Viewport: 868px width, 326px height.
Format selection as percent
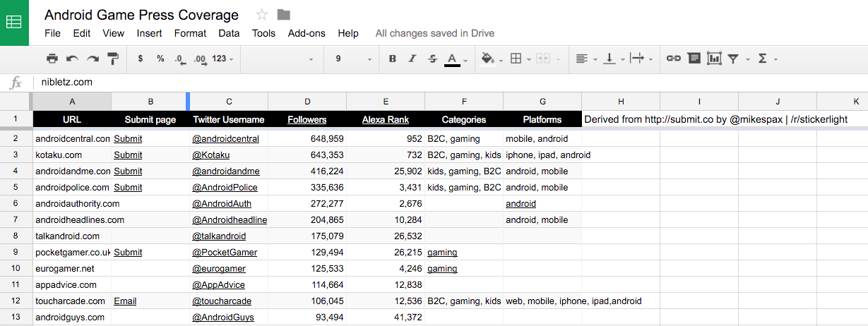click(x=160, y=59)
